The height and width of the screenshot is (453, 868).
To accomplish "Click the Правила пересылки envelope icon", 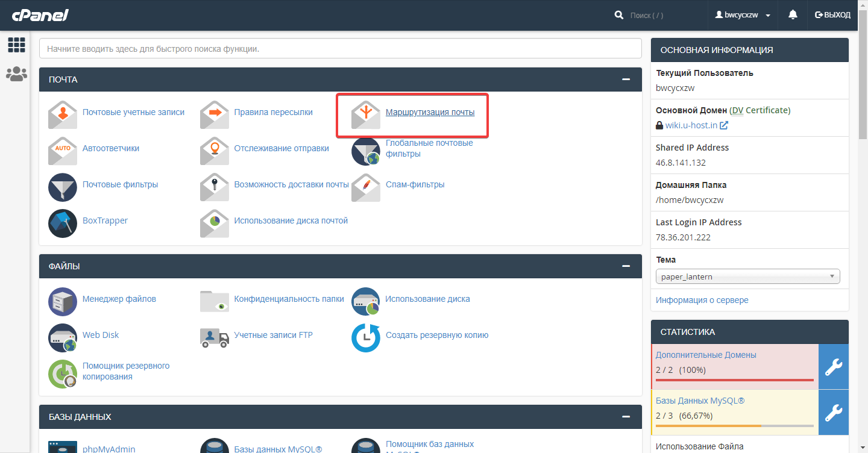I will click(215, 115).
